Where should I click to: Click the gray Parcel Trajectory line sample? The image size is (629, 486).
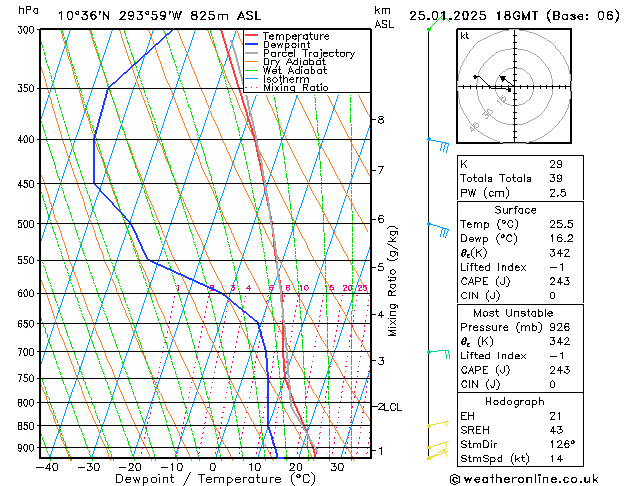click(251, 53)
